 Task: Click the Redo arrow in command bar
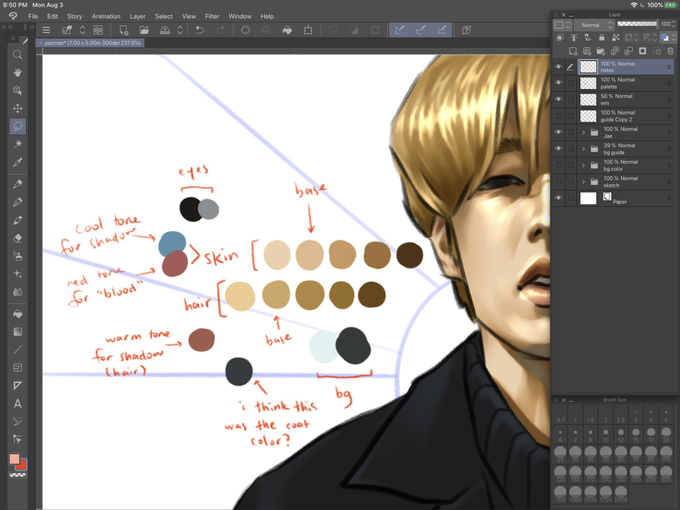click(x=220, y=30)
